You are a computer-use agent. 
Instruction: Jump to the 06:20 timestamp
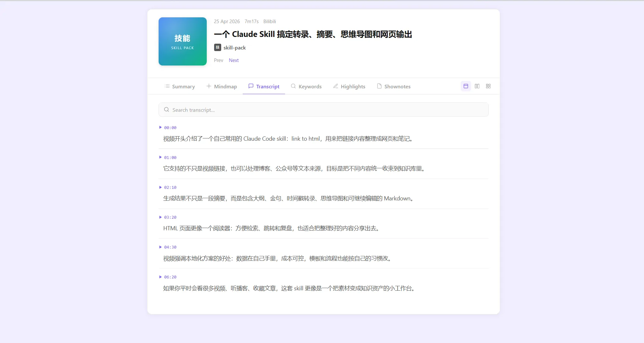tap(170, 277)
